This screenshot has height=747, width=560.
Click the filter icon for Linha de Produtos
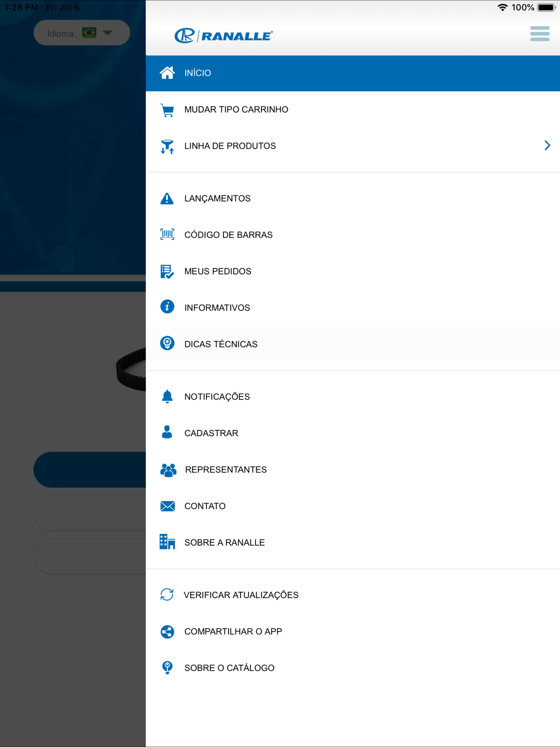tap(167, 146)
